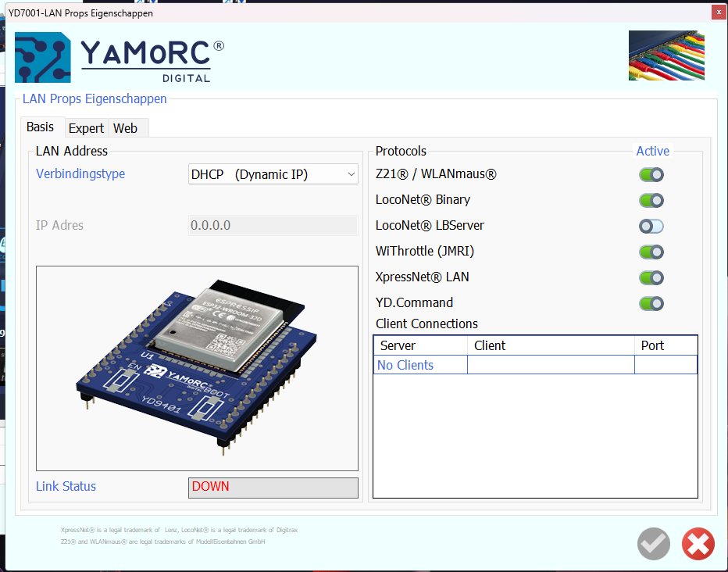
Task: Disable the Z21 / WLANmaus protocol toggle
Action: point(651,174)
